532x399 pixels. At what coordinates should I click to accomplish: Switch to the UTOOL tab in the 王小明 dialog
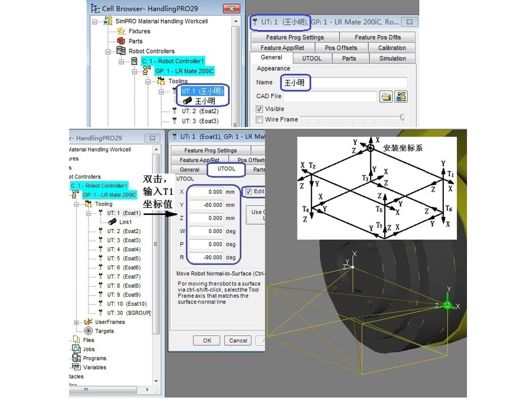pos(312,58)
